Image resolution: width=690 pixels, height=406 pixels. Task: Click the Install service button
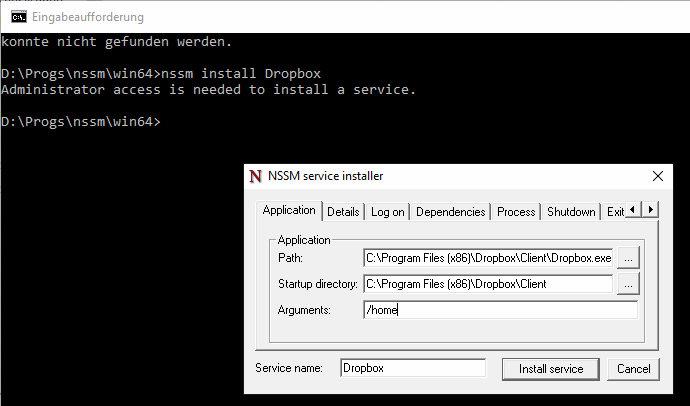551,369
